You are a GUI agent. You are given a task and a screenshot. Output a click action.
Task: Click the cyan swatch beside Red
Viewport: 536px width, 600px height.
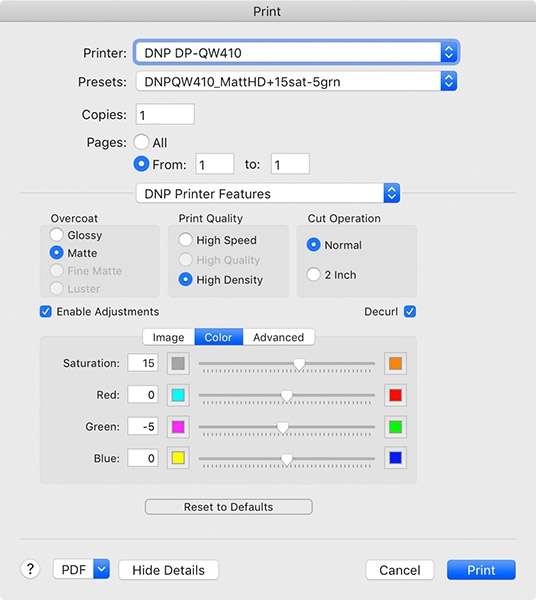pos(178,395)
